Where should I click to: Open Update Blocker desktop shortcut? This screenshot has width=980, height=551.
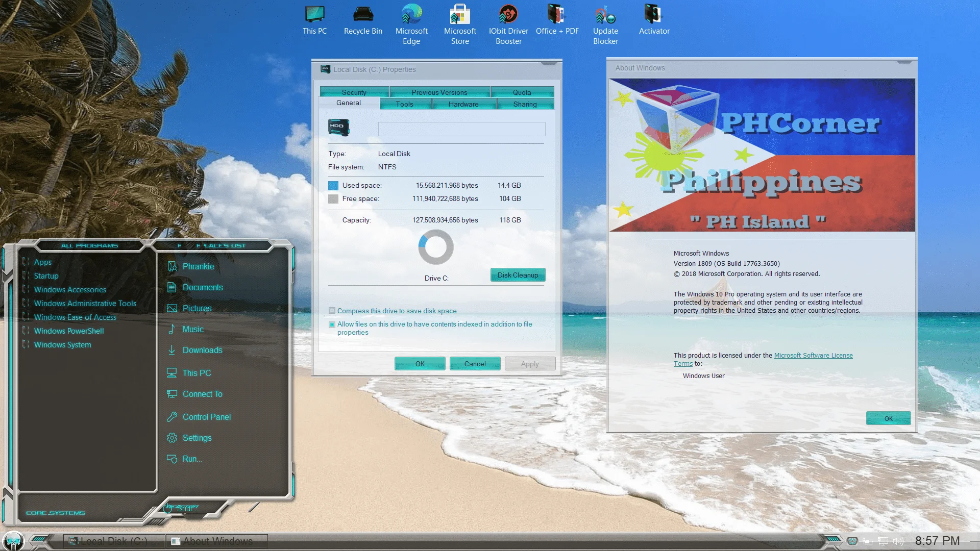pyautogui.click(x=605, y=24)
